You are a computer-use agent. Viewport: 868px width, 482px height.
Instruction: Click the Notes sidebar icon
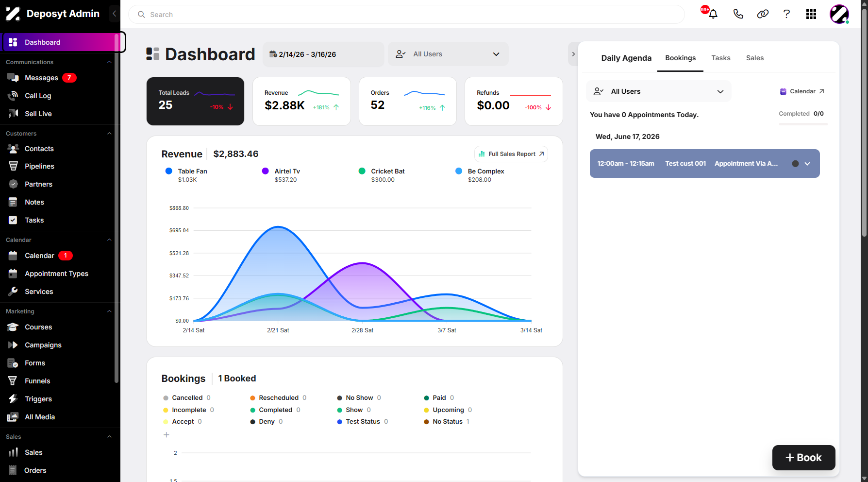coord(13,202)
